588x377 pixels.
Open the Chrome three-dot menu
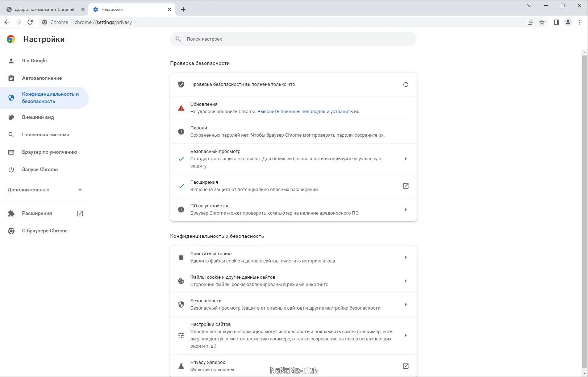click(580, 22)
